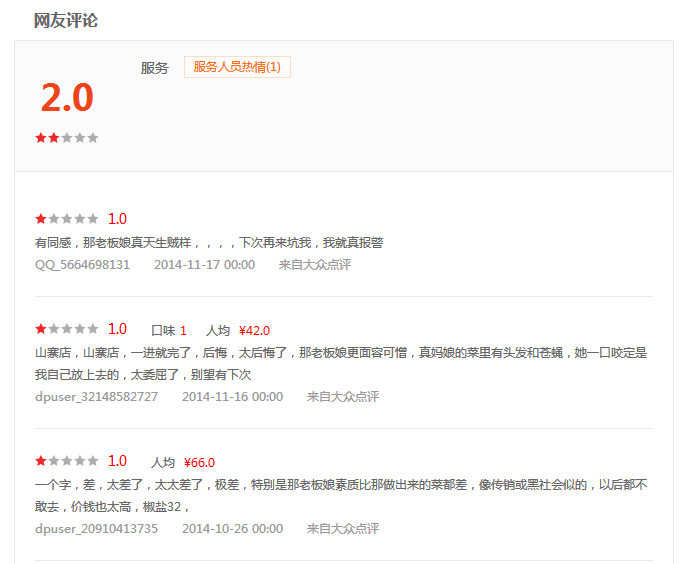Click the 服务 label
This screenshot has height=564, width=688.
click(154, 68)
